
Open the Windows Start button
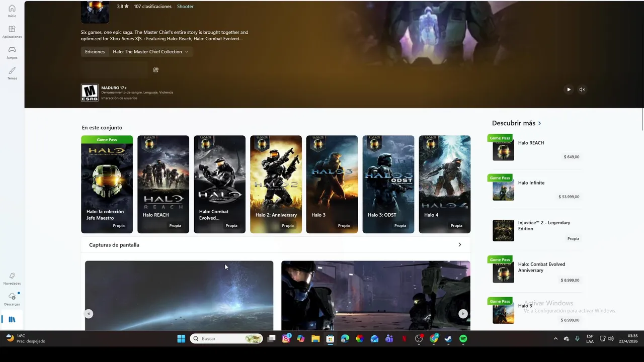coord(181,339)
